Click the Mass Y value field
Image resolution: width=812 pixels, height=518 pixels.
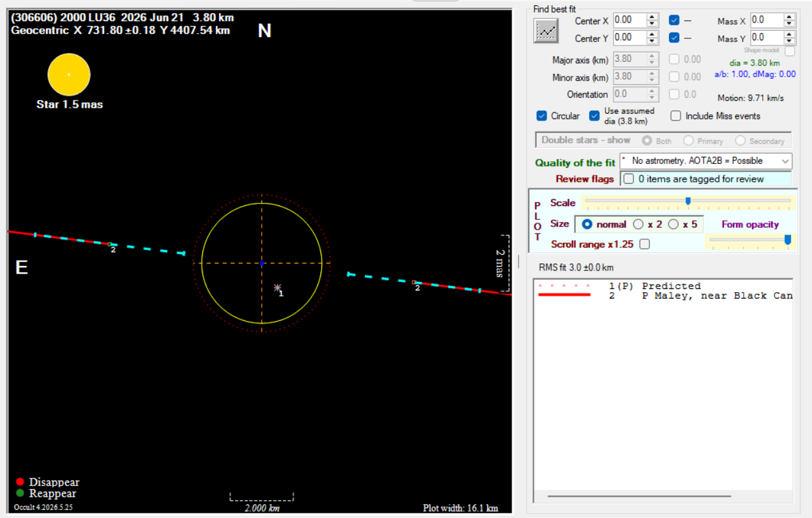tap(767, 38)
